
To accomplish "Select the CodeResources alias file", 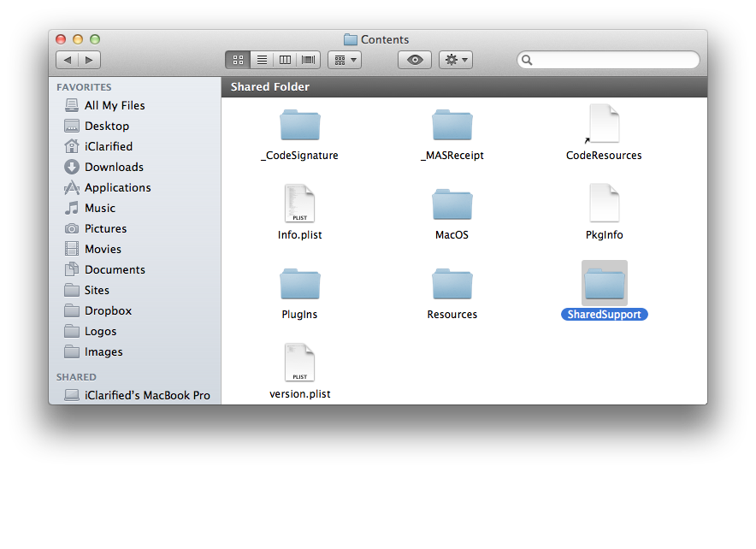I will 604,126.
